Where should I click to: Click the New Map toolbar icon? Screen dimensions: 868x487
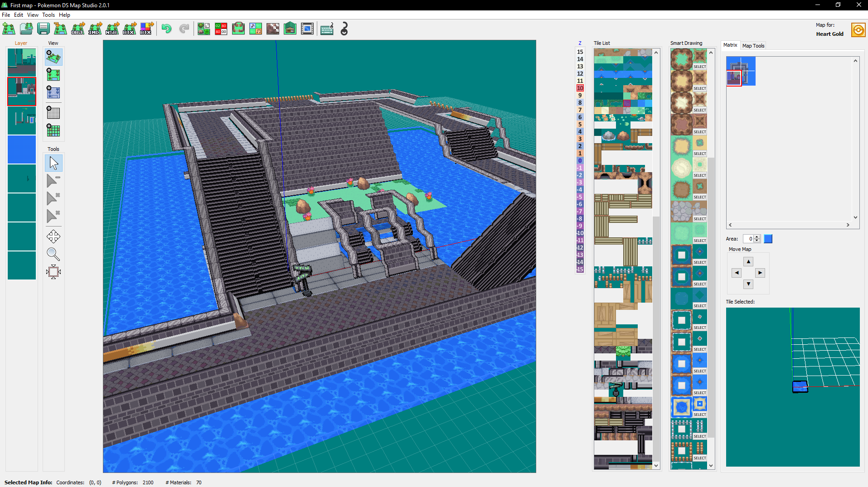[9, 29]
